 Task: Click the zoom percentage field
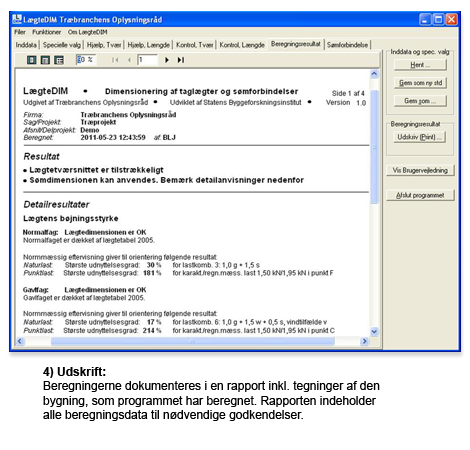[86, 60]
